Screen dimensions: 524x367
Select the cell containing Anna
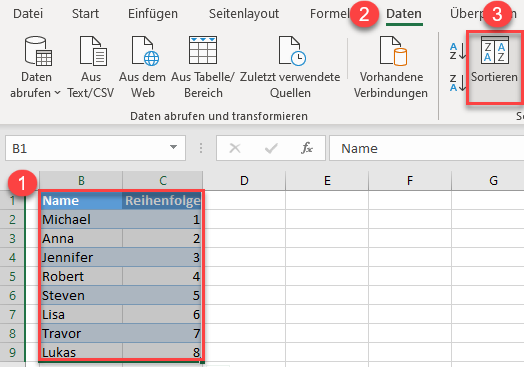(x=81, y=239)
